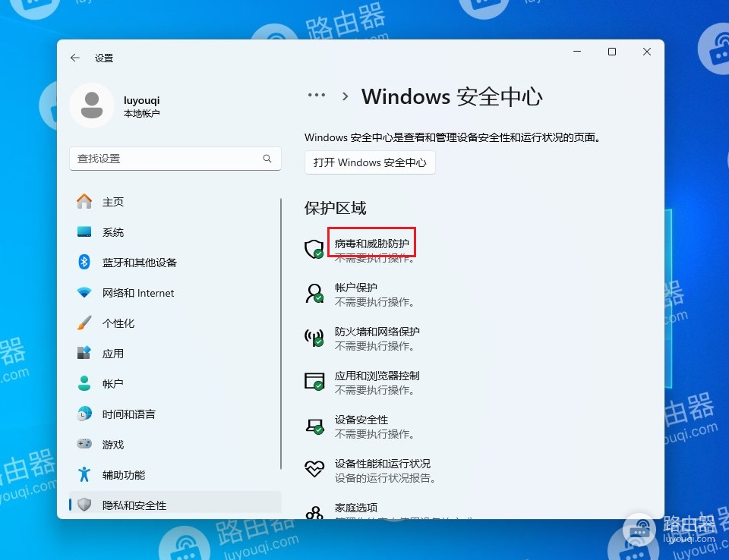Click the person icon beside 帐户保护
729x560 pixels.
click(314, 293)
